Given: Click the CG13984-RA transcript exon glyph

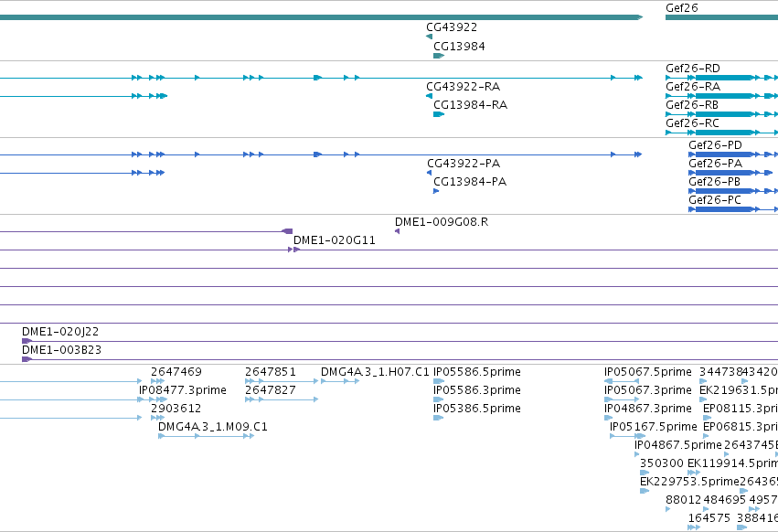Looking at the screenshot, I should (x=439, y=114).
